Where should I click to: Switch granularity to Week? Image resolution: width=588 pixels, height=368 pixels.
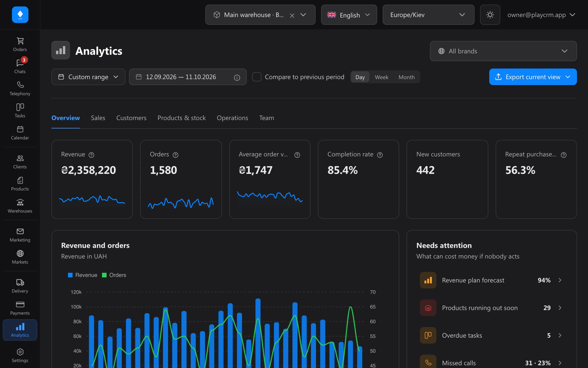[x=381, y=77]
